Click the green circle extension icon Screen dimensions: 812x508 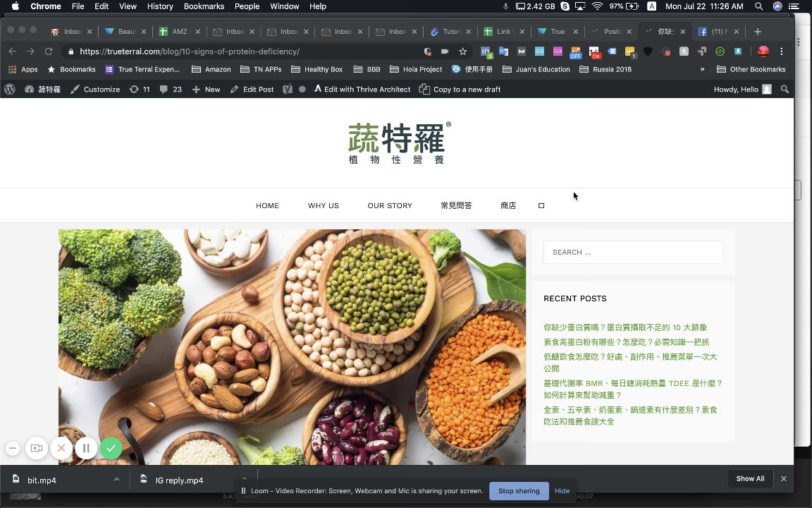coord(720,52)
